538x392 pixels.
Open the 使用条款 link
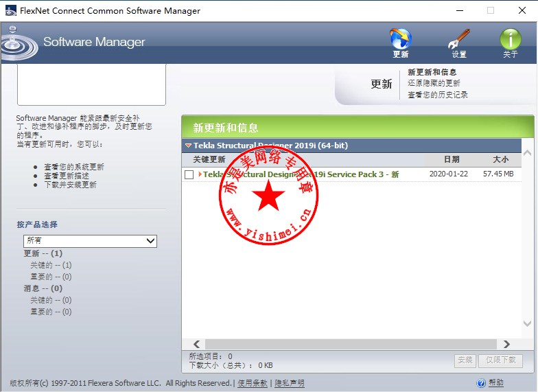253,383
